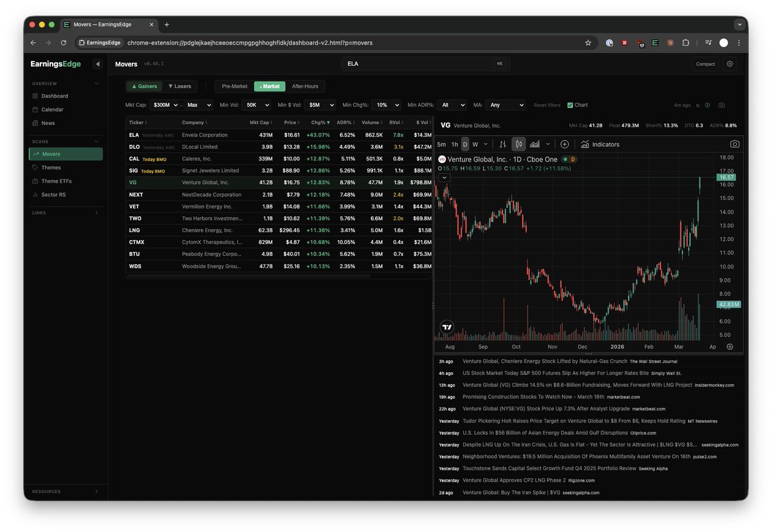The height and width of the screenshot is (532, 772).
Task: Reload the page with the browser refresh icon
Action: click(x=64, y=42)
